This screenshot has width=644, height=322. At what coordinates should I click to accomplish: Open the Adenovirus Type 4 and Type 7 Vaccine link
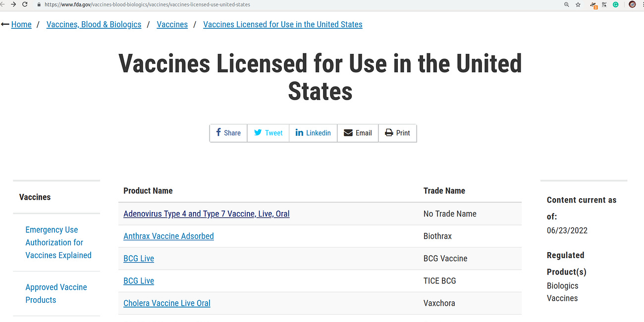pyautogui.click(x=206, y=214)
